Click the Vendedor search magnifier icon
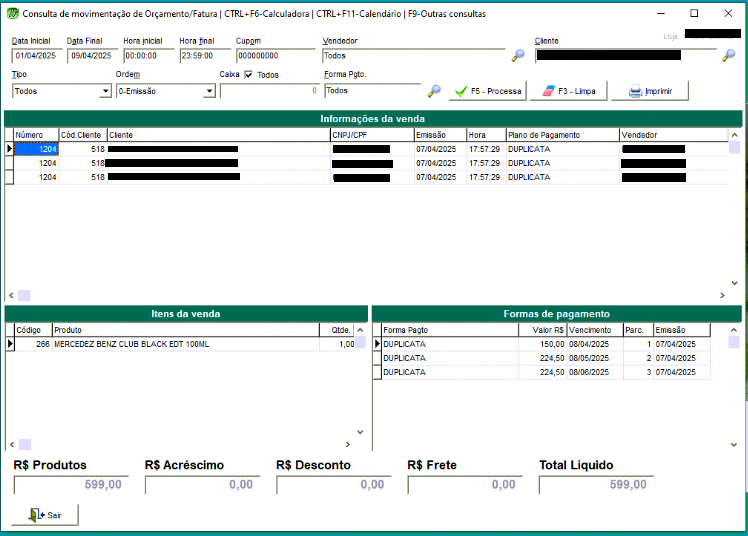Image resolution: width=748 pixels, height=536 pixels. tap(518, 56)
